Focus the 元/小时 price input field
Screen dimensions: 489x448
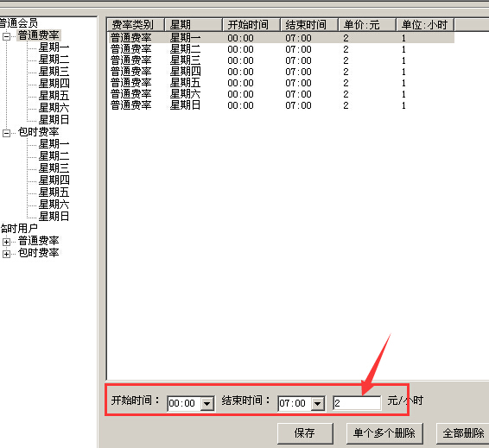(357, 403)
